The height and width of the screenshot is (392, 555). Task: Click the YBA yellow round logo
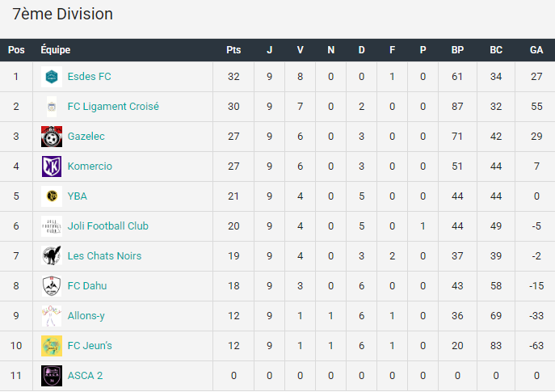52,196
